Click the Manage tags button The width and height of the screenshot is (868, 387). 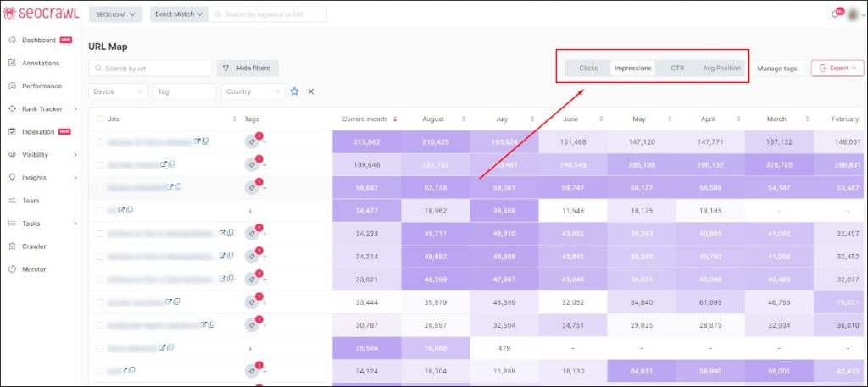tap(777, 69)
